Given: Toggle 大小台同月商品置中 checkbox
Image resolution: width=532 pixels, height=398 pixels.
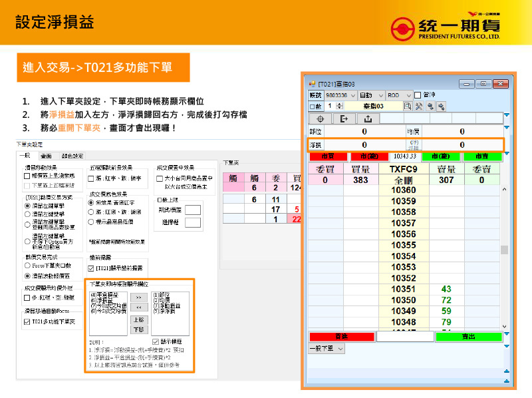Looking at the screenshot, I should (x=160, y=178).
